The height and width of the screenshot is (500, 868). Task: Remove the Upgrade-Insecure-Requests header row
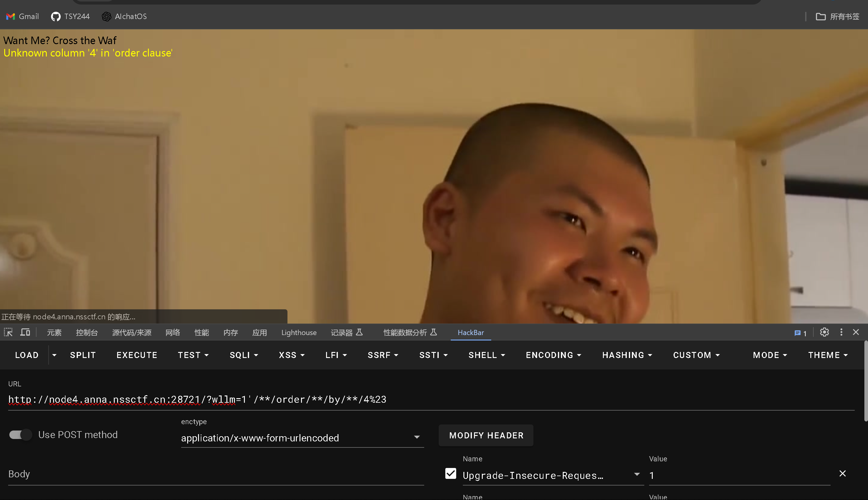(842, 473)
